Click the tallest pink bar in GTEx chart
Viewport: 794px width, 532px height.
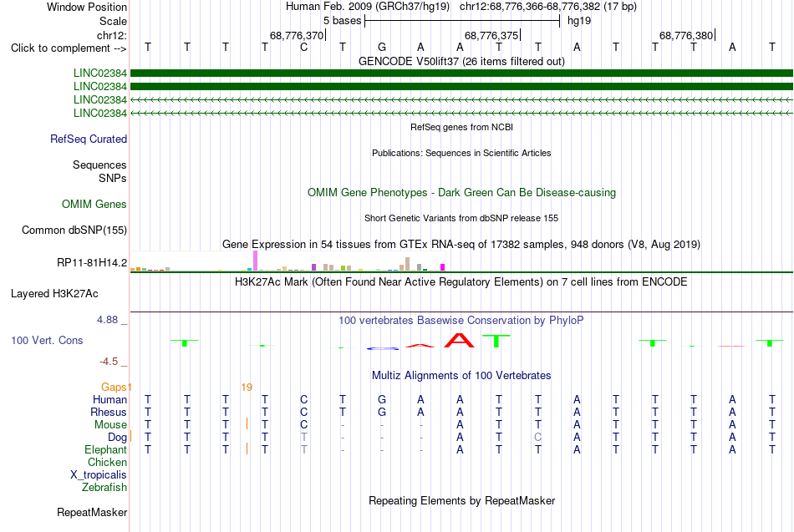255,261
